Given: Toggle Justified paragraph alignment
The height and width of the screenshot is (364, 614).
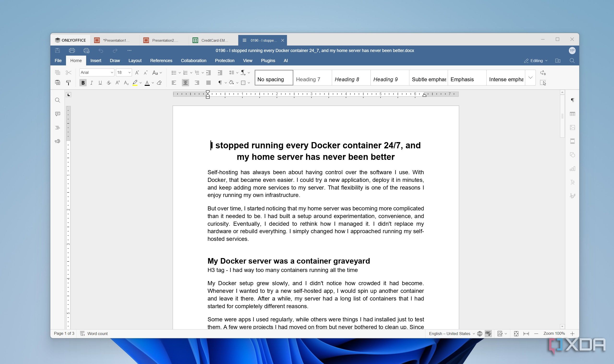Looking at the screenshot, I should [x=209, y=83].
